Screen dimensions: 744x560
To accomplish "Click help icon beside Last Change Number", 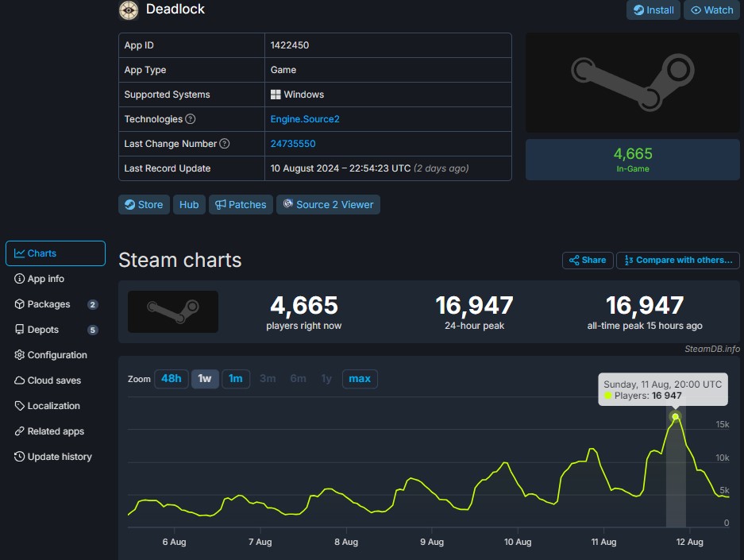I will coord(225,144).
